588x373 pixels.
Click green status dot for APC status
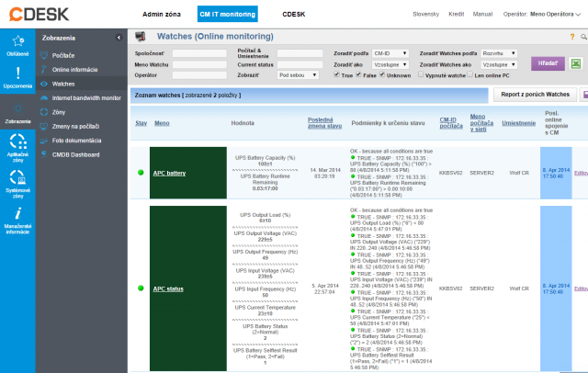coord(141,288)
